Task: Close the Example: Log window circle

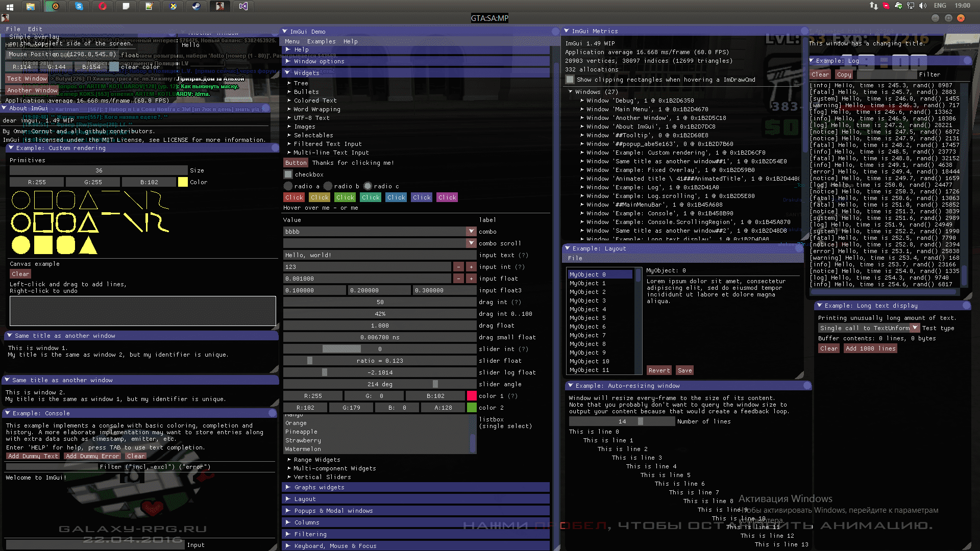Action: [967, 61]
